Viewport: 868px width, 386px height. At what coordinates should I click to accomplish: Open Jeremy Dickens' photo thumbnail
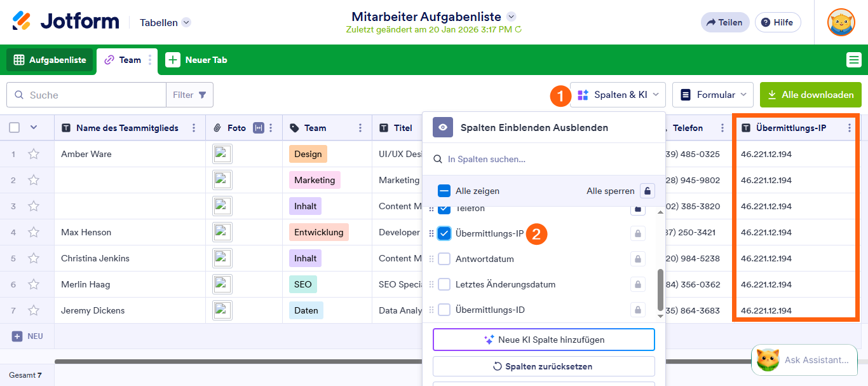tap(222, 310)
